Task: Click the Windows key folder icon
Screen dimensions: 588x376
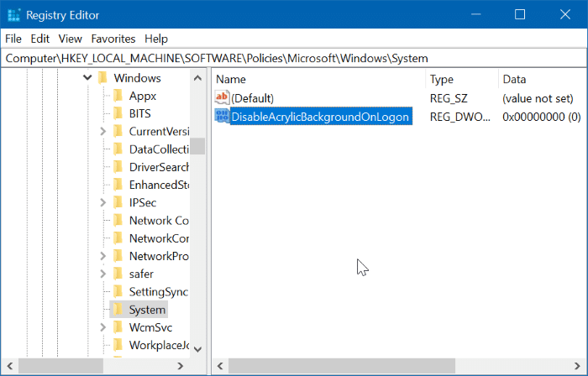Action: point(102,77)
